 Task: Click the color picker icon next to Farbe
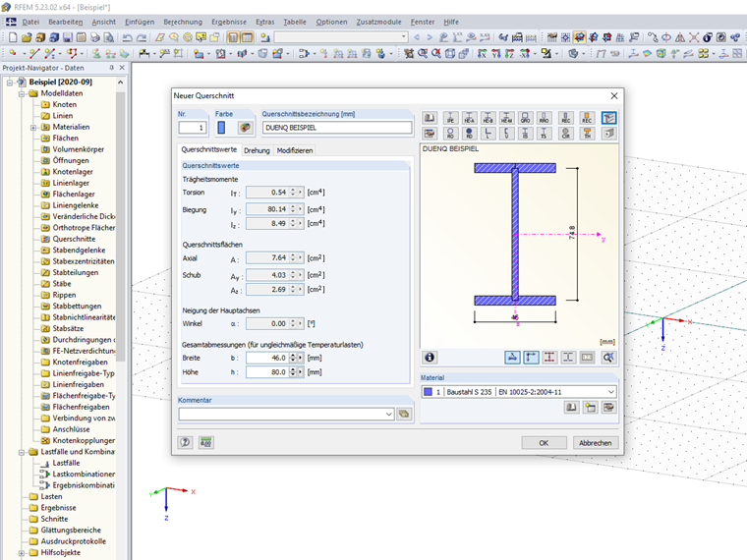click(245, 128)
